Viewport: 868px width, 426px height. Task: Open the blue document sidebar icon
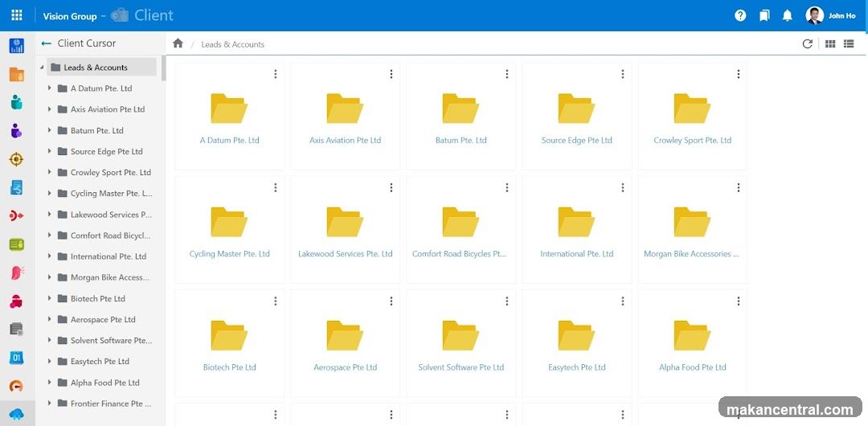click(17, 188)
